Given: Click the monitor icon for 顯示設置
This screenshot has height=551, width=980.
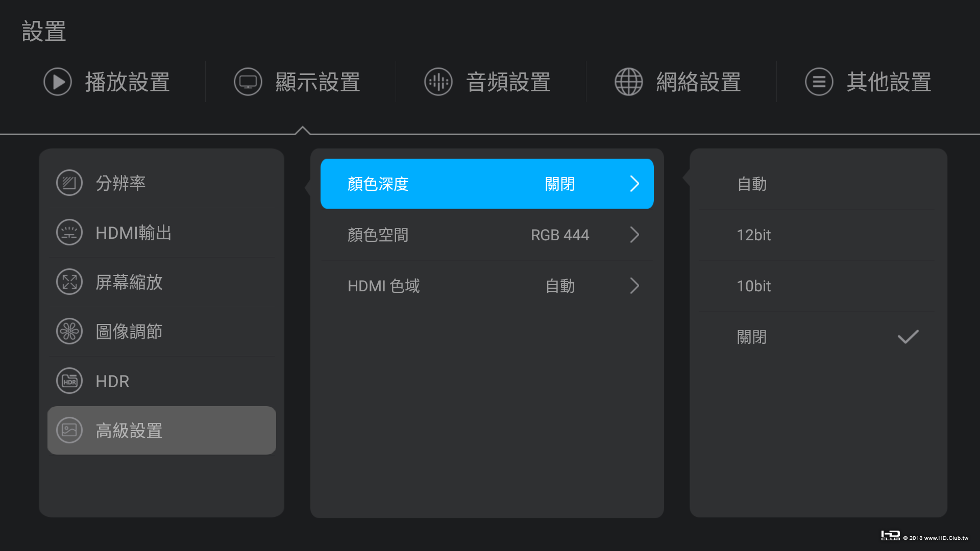Looking at the screenshot, I should (x=248, y=82).
